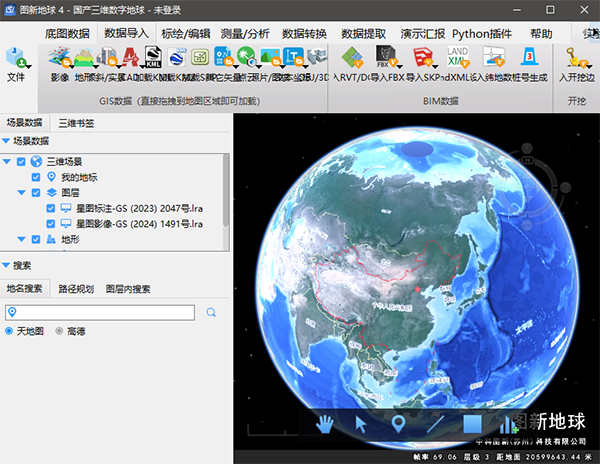Uncheck the 我的地标 checkbox
The width and height of the screenshot is (600, 464).
[36, 177]
